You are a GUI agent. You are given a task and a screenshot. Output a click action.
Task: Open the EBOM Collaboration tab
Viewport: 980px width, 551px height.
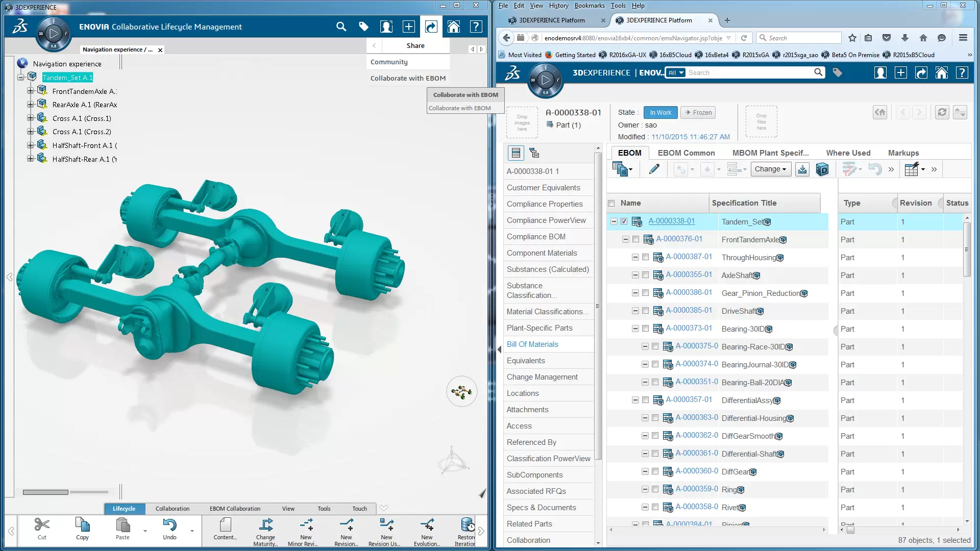235,509
